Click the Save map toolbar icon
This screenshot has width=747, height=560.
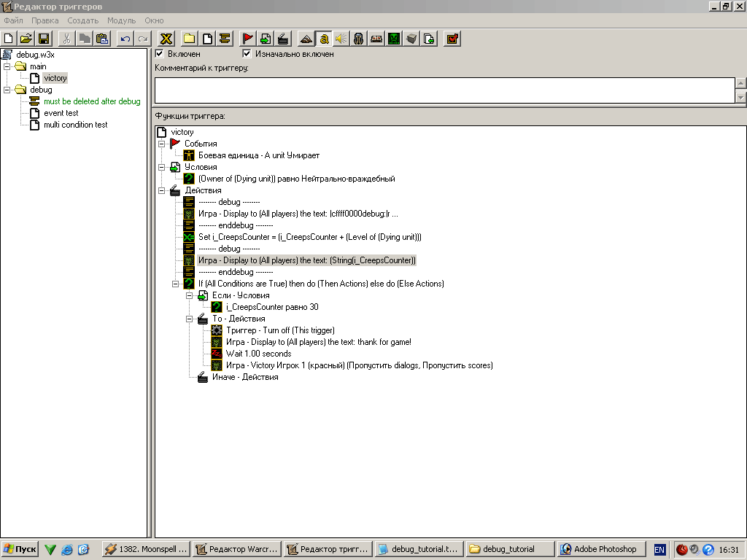[x=44, y=39]
